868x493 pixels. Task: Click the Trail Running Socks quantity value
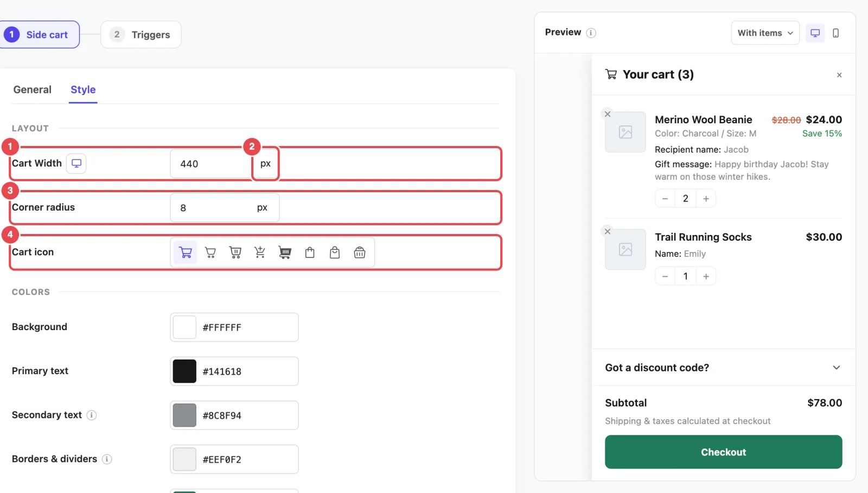[x=686, y=276]
